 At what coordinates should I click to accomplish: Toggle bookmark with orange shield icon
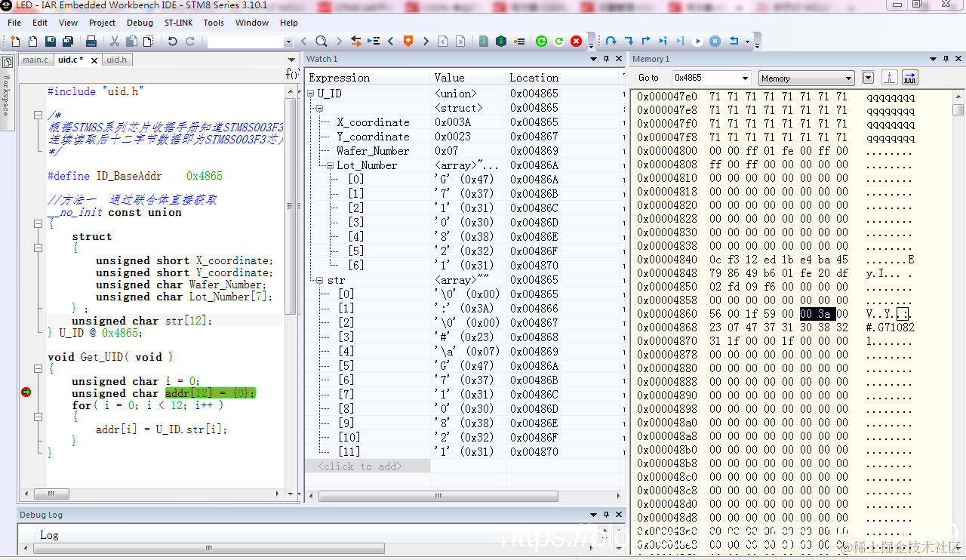pyautogui.click(x=408, y=42)
